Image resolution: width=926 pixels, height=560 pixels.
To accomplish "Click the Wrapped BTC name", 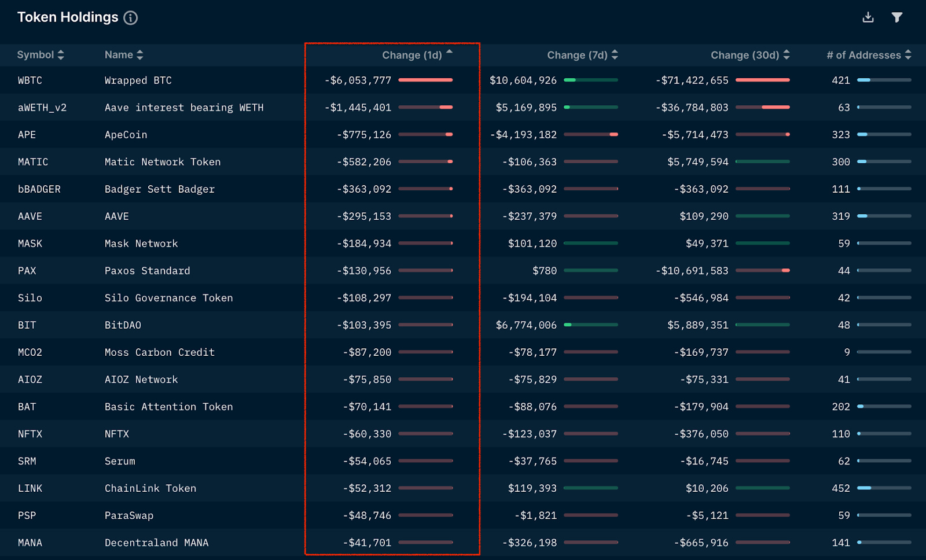I will (x=138, y=80).
